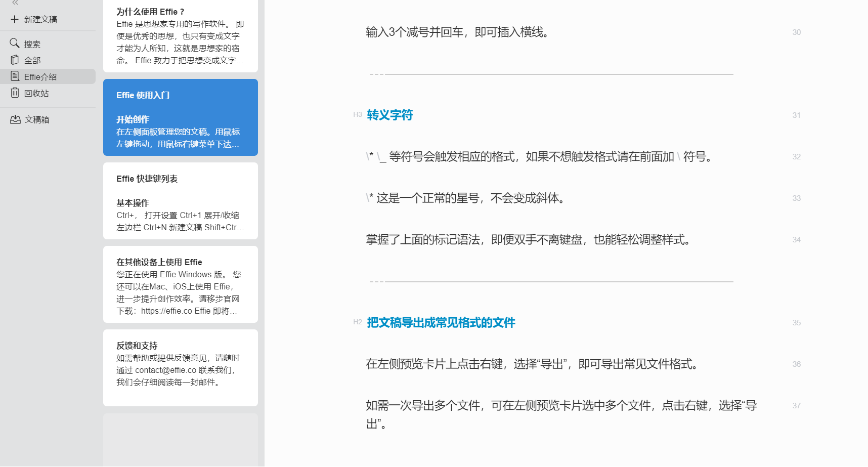The width and height of the screenshot is (868, 467).
Task: Select the Effie 使用入门 card
Action: point(180,116)
